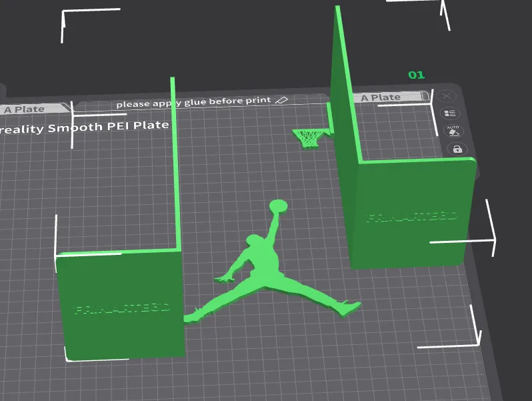This screenshot has width=532, height=401.
Task: Click the plate remove X icon
Action: tap(447, 96)
